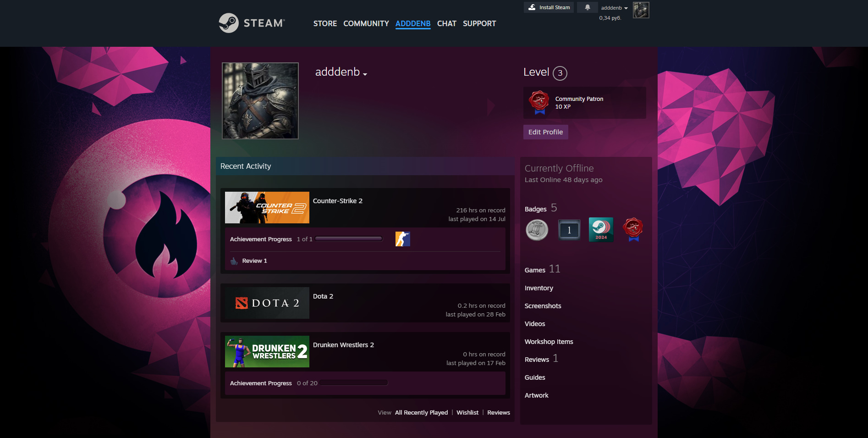Viewport: 868px width, 438px height.
Task: Click the Counter-Strike 2 title text
Action: tap(337, 201)
